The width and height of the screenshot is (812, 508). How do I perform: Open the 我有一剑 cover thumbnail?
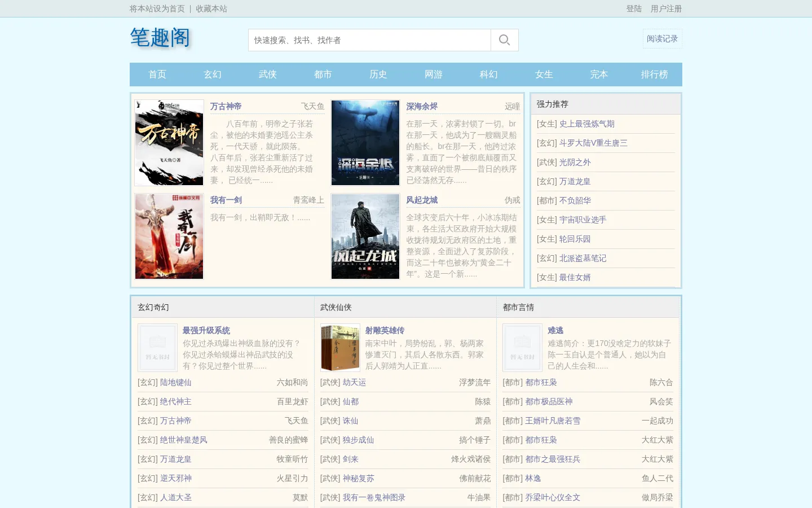[x=169, y=237]
